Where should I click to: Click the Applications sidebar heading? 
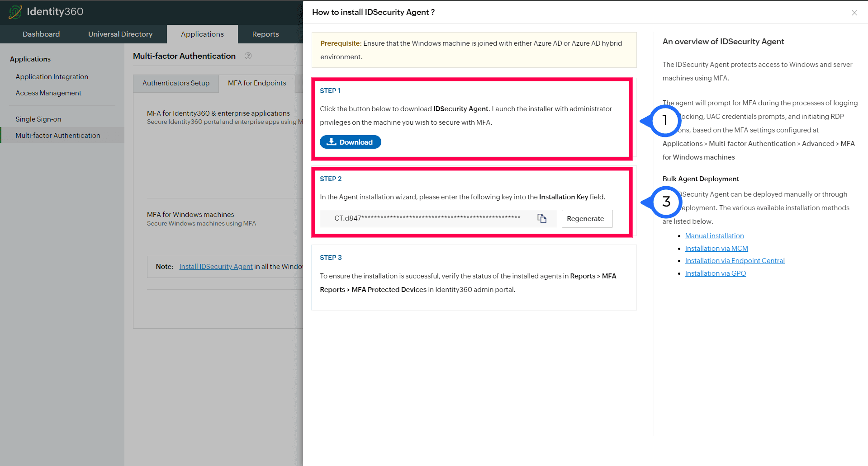tap(30, 59)
